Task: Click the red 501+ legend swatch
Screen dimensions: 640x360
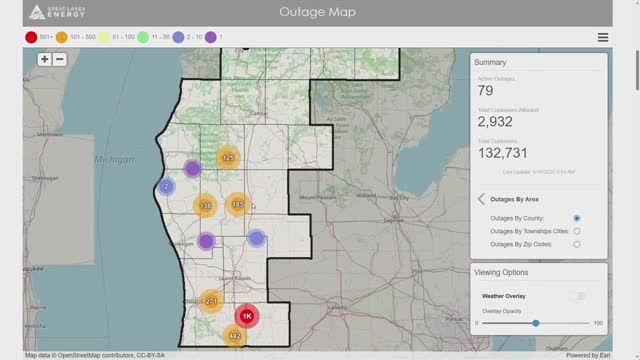Action: [x=31, y=37]
